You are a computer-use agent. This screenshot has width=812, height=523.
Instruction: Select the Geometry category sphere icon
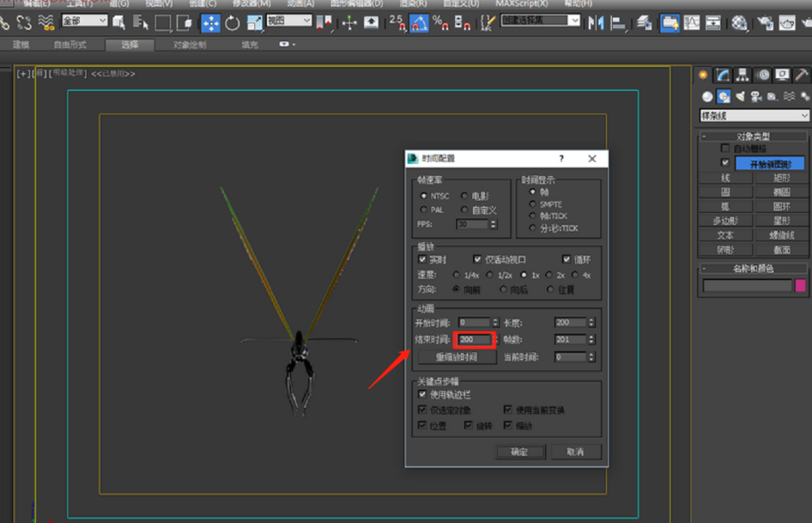click(707, 96)
